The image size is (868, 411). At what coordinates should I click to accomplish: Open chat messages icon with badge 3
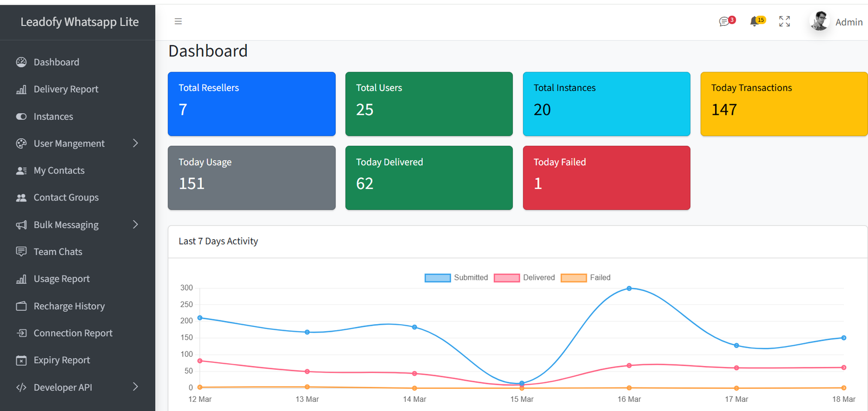coord(727,21)
